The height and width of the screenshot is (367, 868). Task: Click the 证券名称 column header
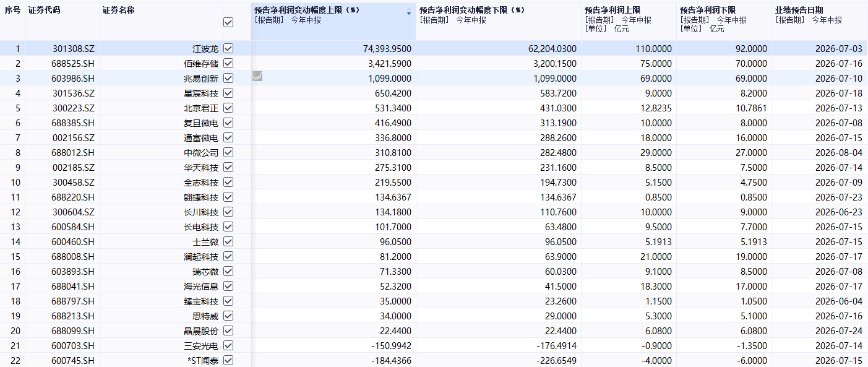coord(119,11)
